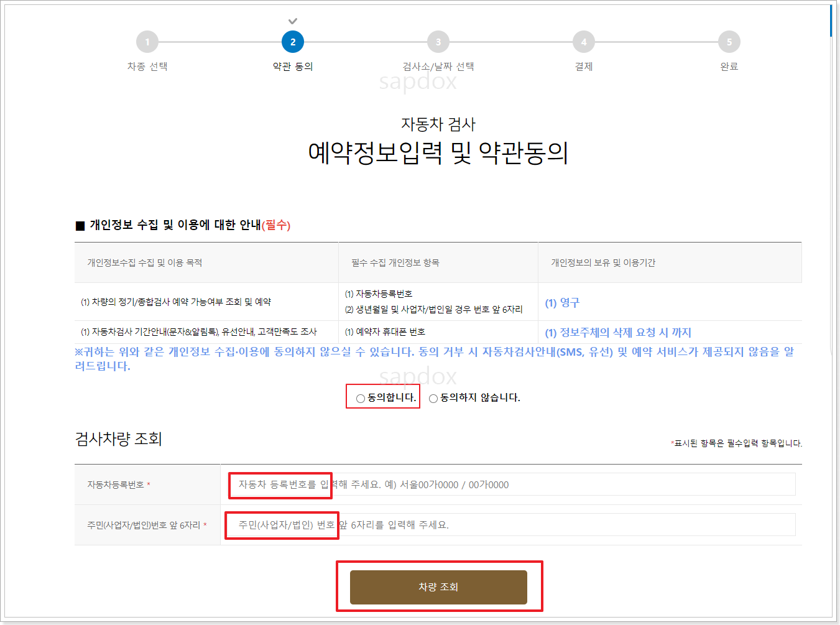
Task: Click the 예약정보입력 및 약관동의 heading
Action: 438,153
